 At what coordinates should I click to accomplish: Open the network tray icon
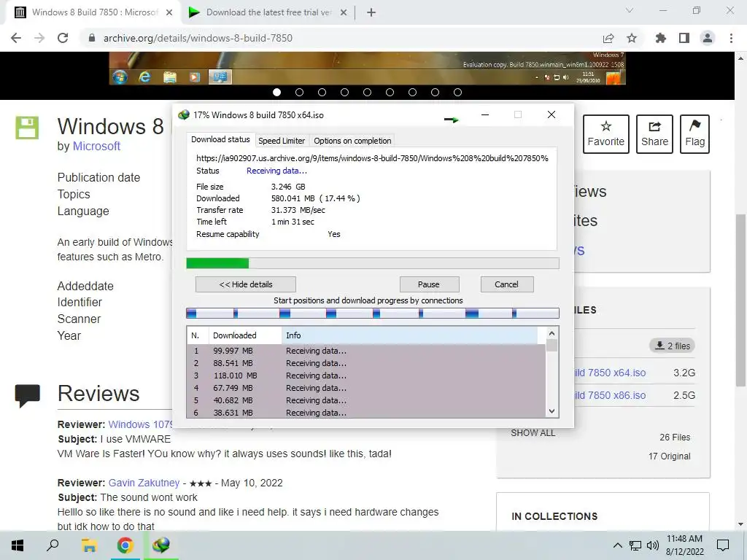coord(635,545)
